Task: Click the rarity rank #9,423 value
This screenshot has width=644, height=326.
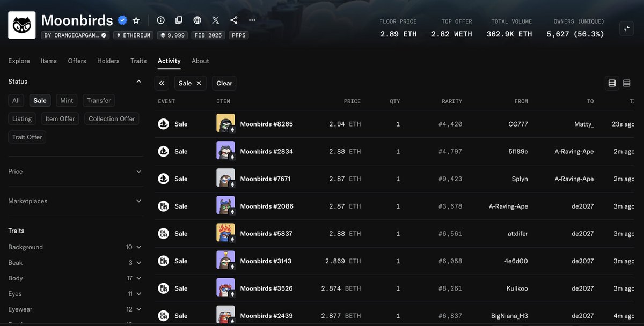Action: pos(450,179)
